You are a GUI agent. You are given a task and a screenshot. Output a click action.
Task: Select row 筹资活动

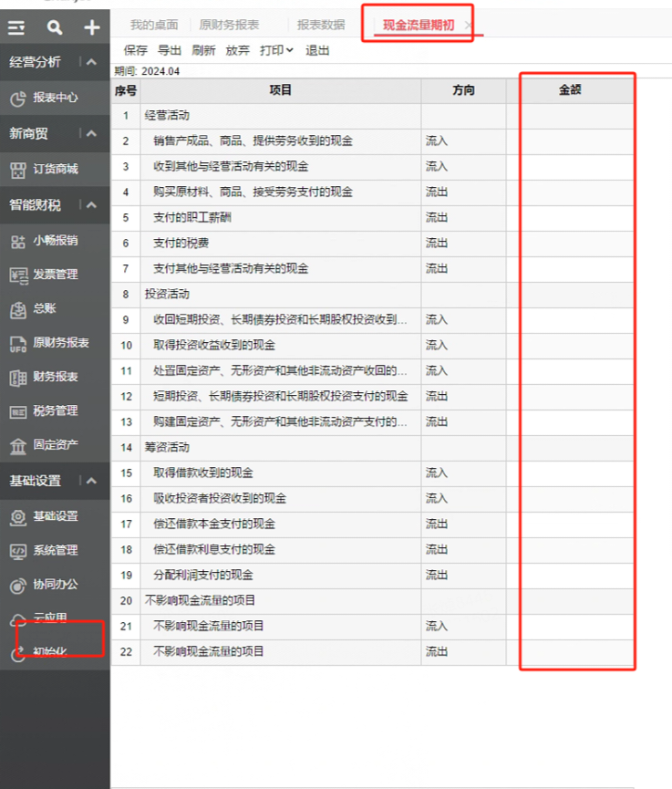tap(373, 448)
